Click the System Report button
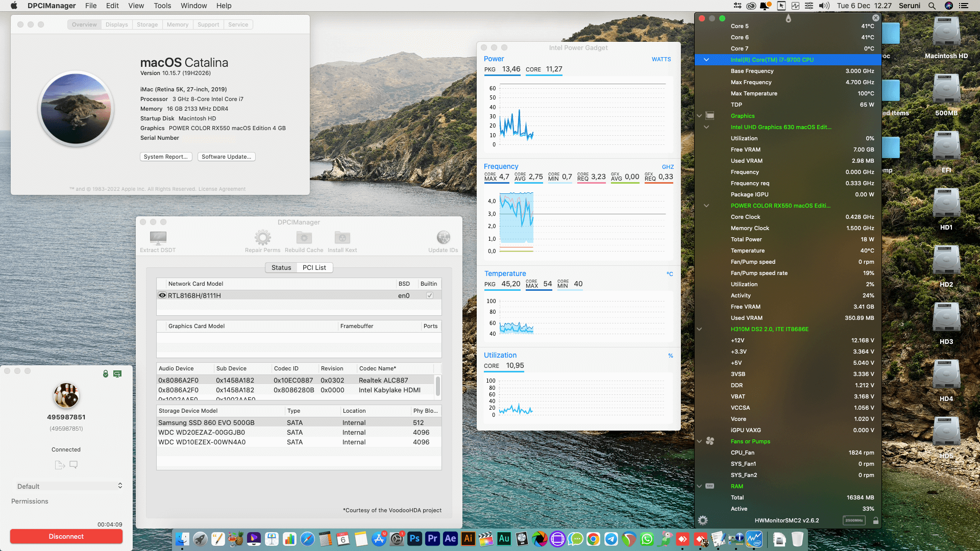Viewport: 980px width, 551px height. pos(166,157)
